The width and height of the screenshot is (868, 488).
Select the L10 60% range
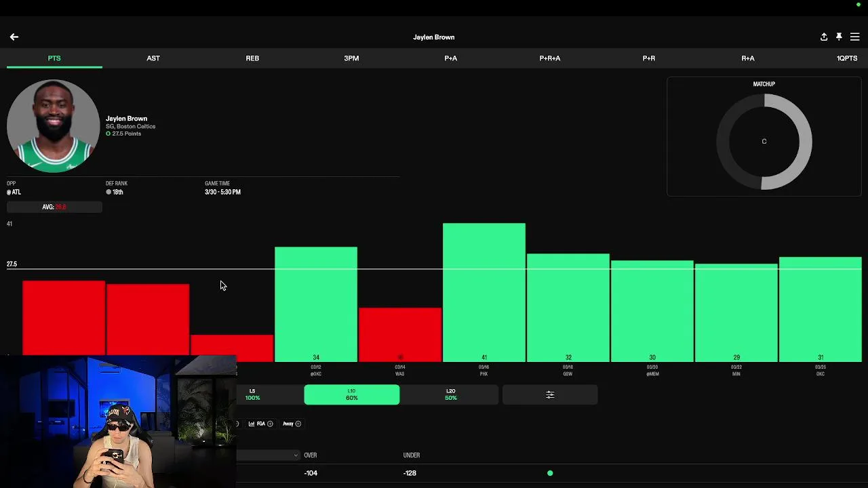[351, 394]
